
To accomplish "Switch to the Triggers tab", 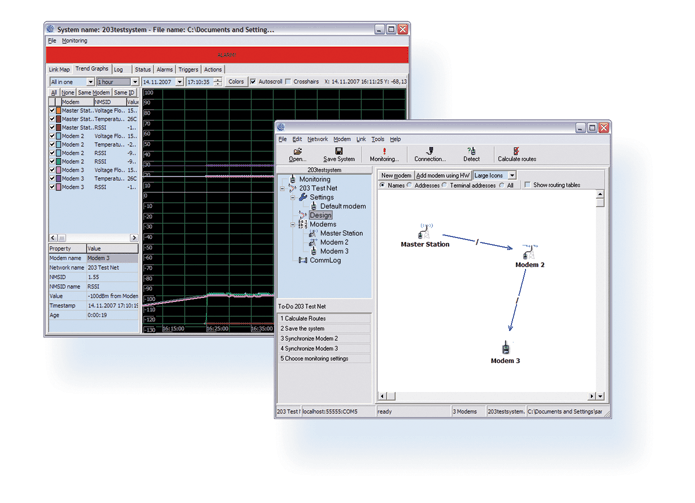I will point(188,70).
